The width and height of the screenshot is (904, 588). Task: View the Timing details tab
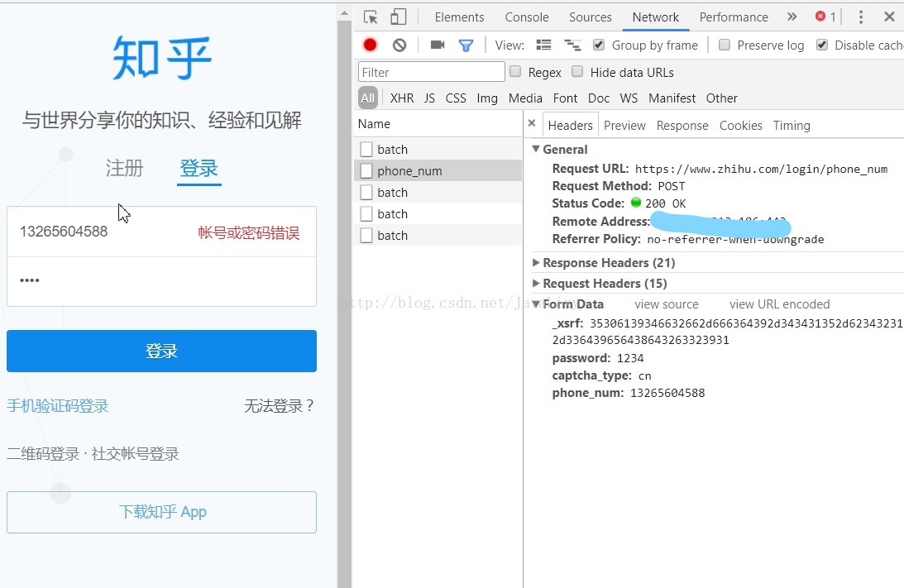tap(792, 126)
